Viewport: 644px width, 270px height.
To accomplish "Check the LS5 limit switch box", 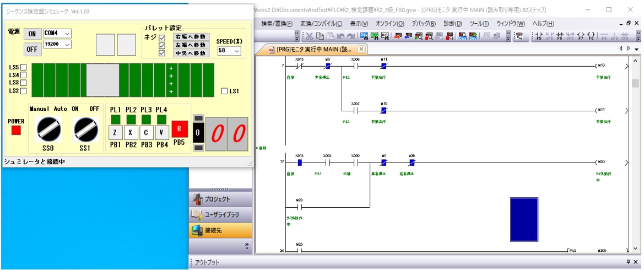I will point(24,67).
